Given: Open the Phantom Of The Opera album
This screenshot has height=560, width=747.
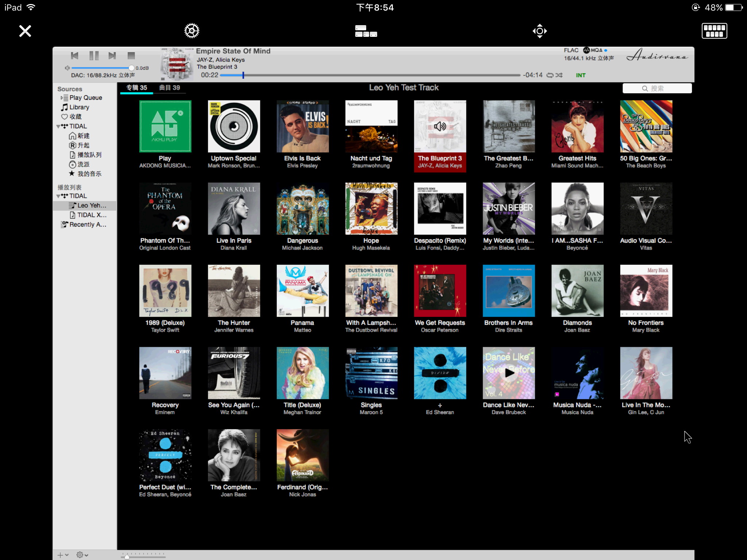Looking at the screenshot, I should point(165,209).
